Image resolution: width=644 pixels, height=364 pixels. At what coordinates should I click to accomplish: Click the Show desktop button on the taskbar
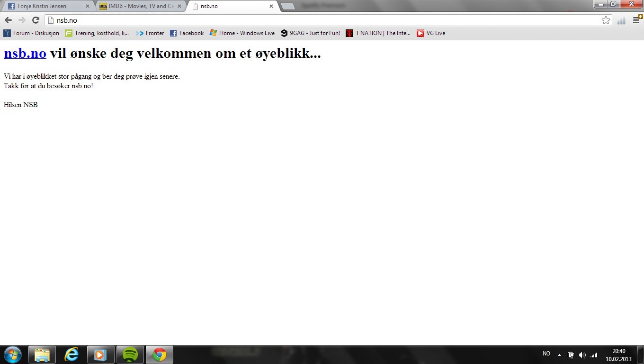coord(640,355)
